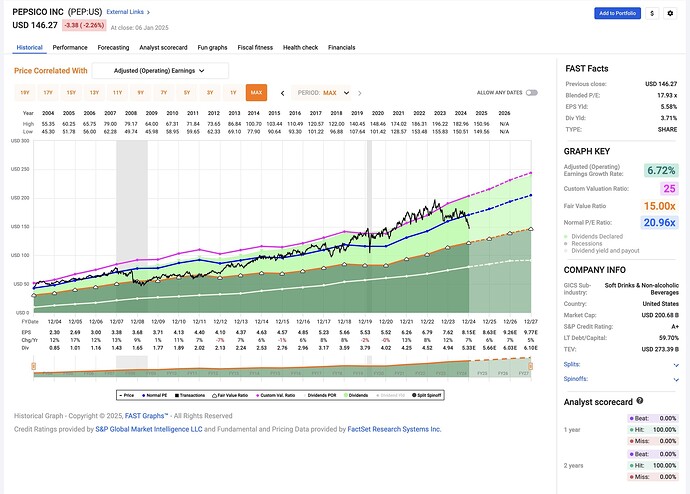This screenshot has width=690, height=494.
Task: Click the 6.72% earnings growth rate swatch
Action: (x=661, y=171)
